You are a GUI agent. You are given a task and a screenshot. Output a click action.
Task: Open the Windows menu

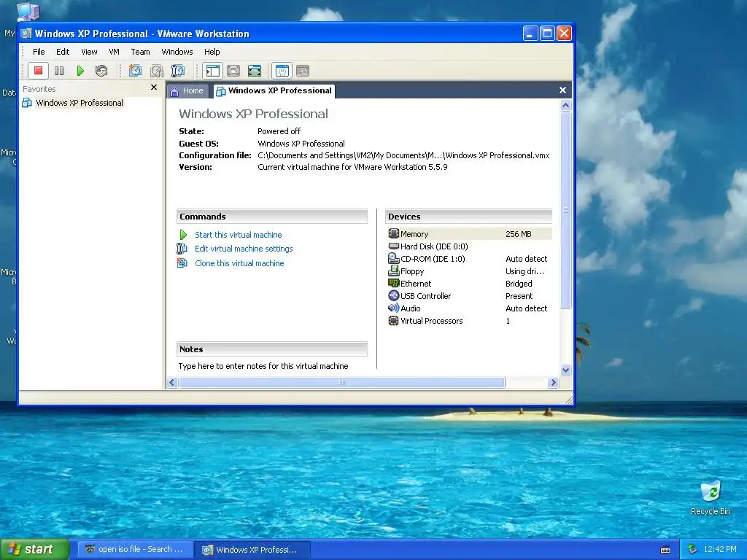coord(177,52)
